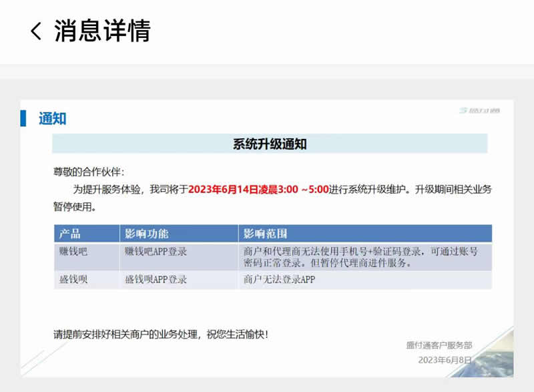Click the 2023年6月8日 date
The height and width of the screenshot is (392, 534).
click(445, 360)
